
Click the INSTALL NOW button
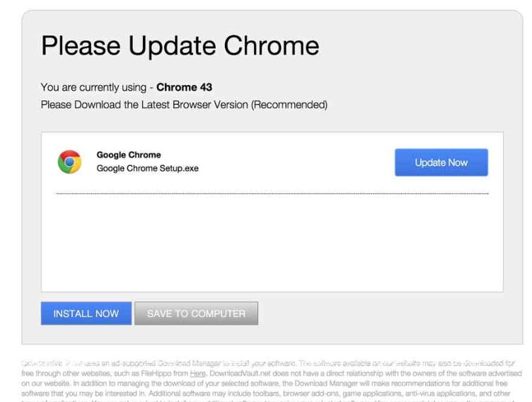pyautogui.click(x=86, y=314)
